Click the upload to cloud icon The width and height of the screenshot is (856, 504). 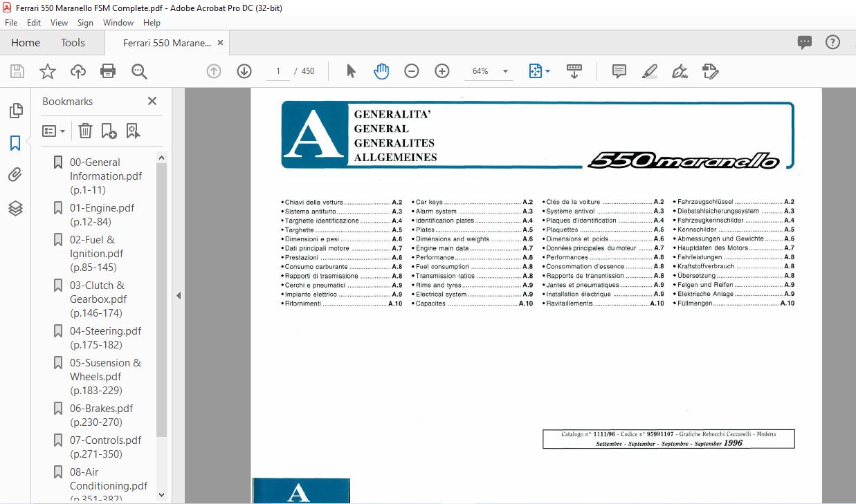click(x=78, y=71)
